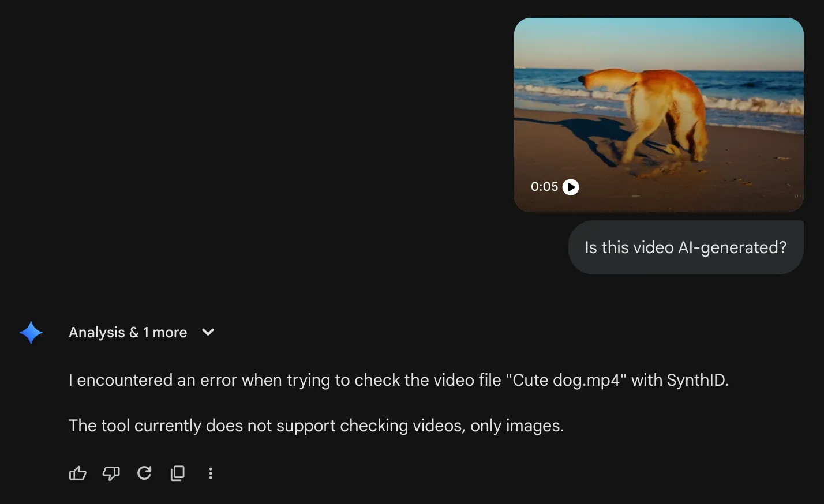The image size is (824, 504).
Task: Regenerate the response
Action: [x=144, y=473]
